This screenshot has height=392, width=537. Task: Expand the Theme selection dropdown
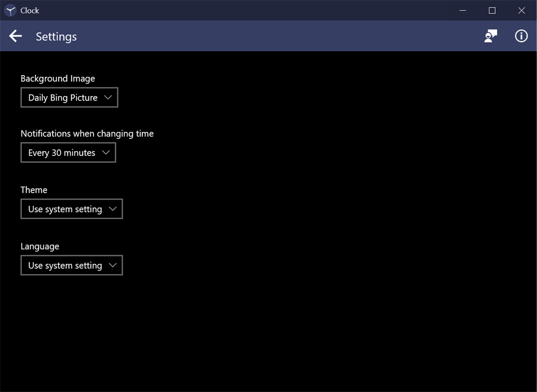pyautogui.click(x=71, y=209)
